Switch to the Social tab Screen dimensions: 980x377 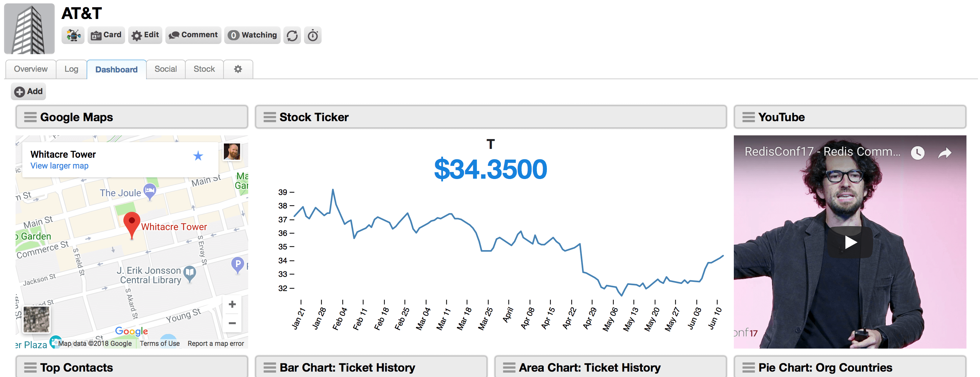(x=165, y=69)
